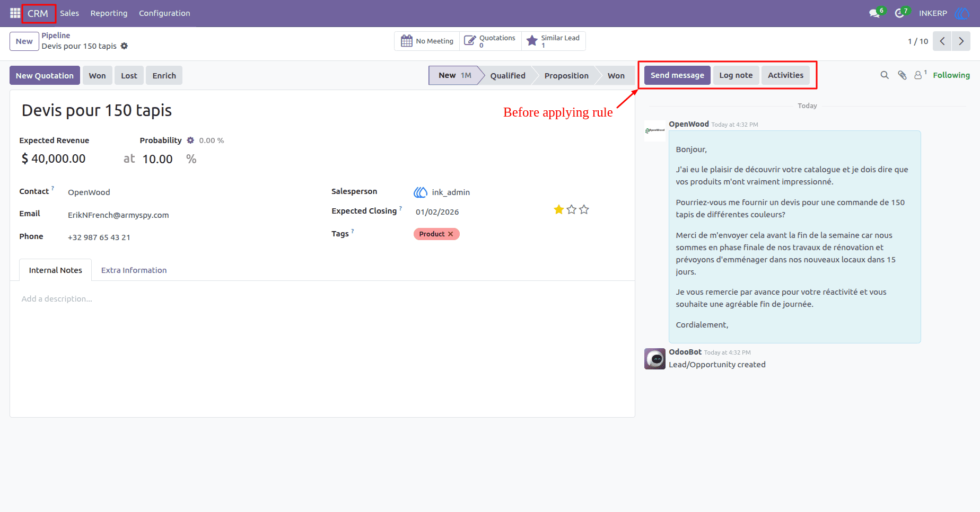Click the ink_admin salesperson avatar
Screen dimensions: 980x512
(x=421, y=192)
